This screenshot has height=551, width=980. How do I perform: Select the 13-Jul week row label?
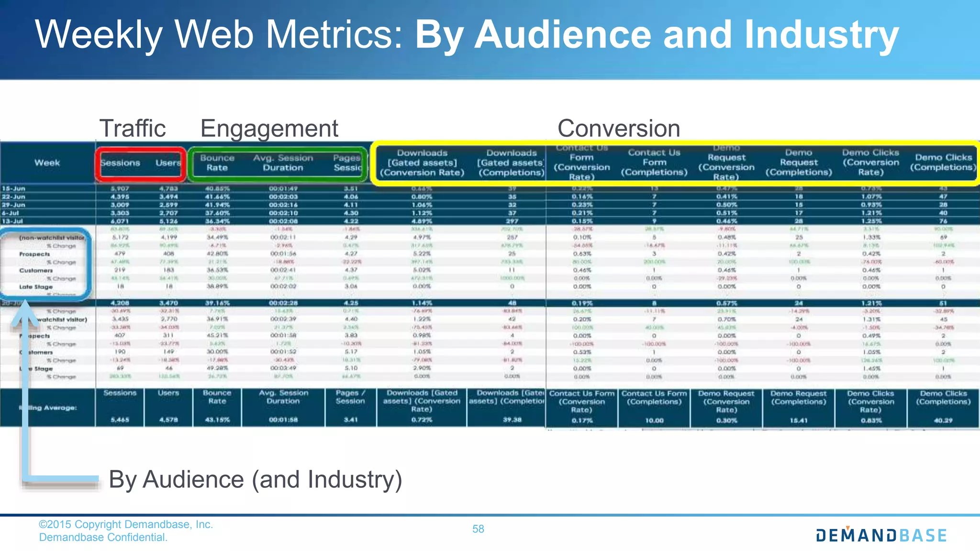(12, 221)
